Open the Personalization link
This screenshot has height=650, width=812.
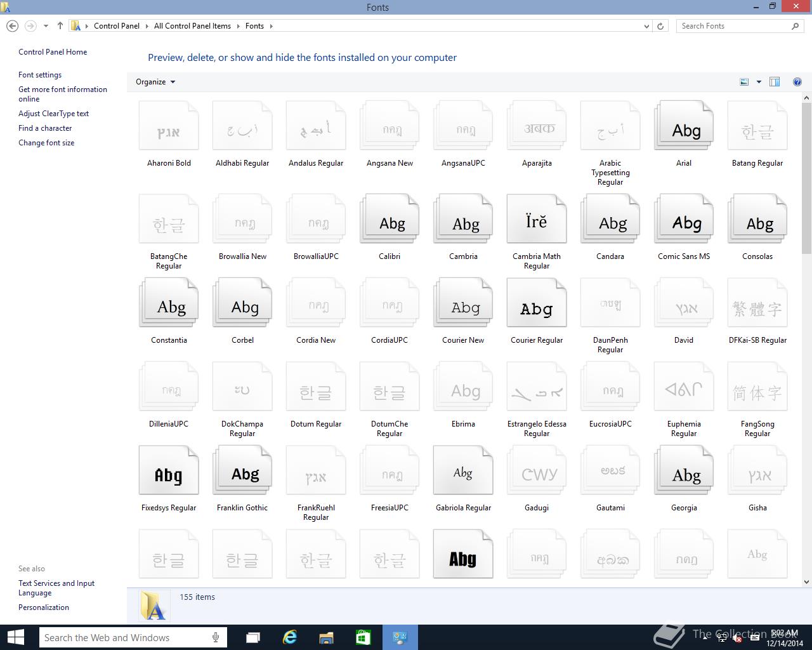[44, 607]
